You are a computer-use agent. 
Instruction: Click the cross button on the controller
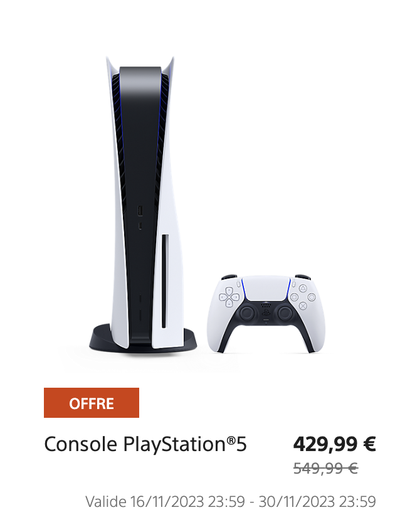click(x=303, y=306)
